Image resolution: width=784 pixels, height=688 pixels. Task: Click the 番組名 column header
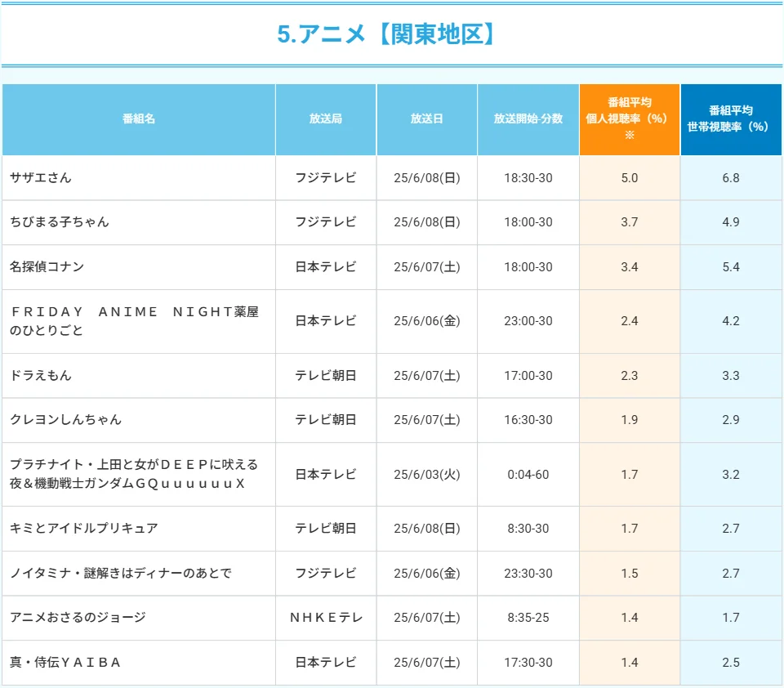point(139,119)
